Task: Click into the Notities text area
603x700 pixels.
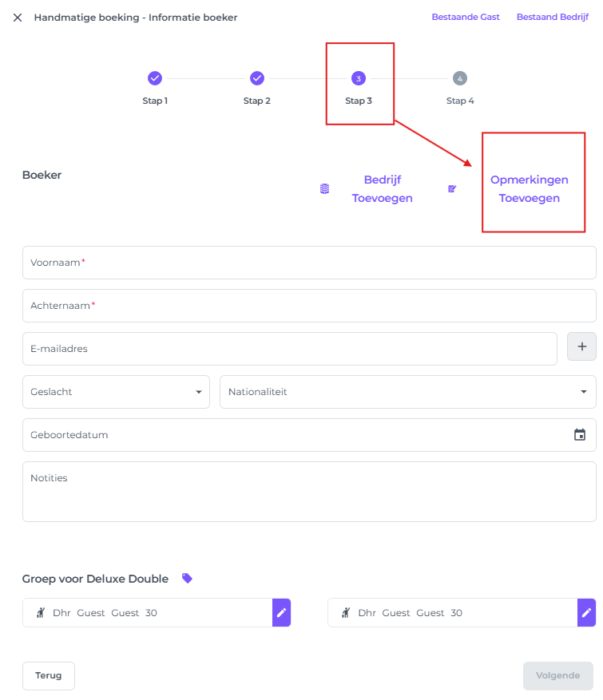Action: pos(309,492)
